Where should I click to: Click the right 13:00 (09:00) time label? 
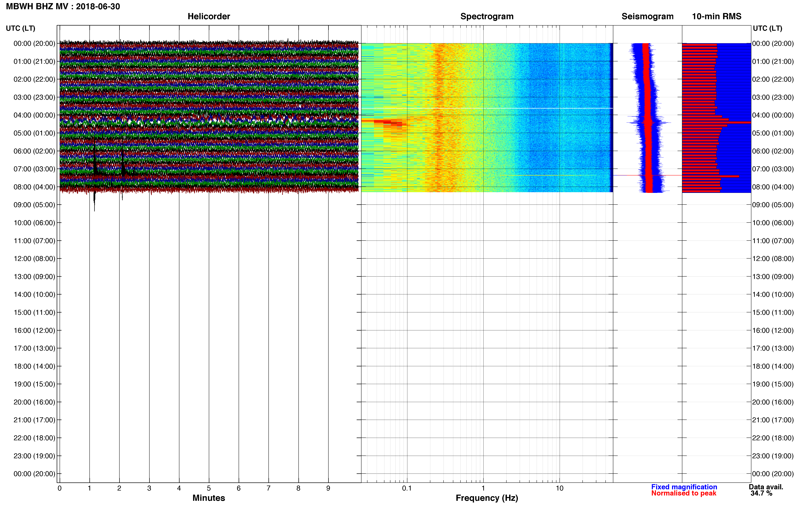coord(773,277)
